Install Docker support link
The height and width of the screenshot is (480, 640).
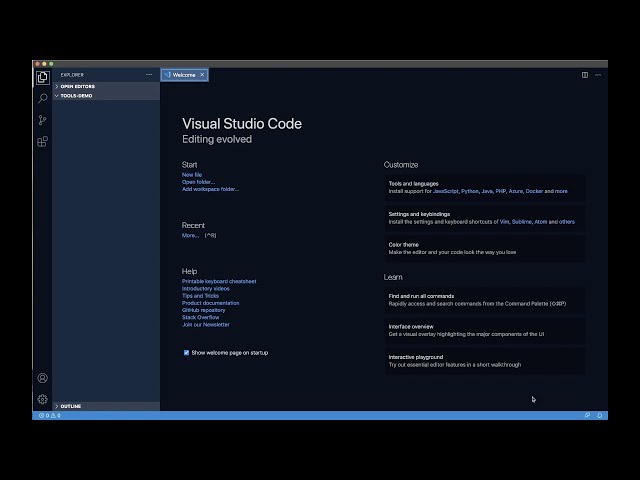click(x=534, y=191)
